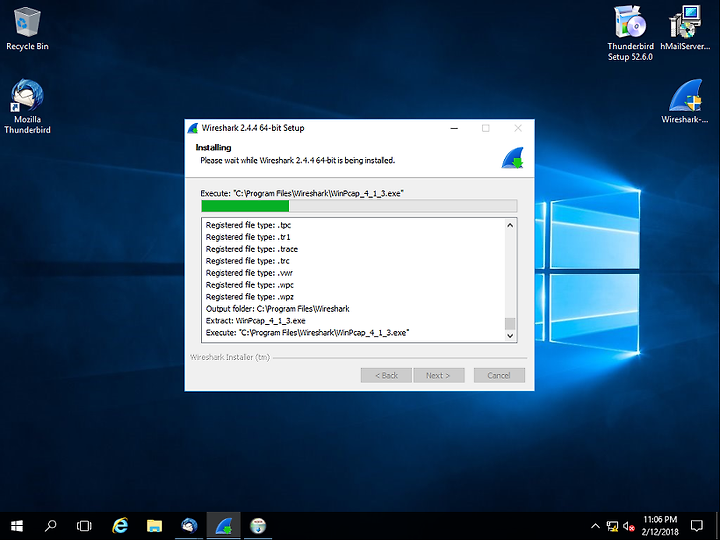
Task: Select the hMailServer installer desktop icon
Action: point(685,28)
